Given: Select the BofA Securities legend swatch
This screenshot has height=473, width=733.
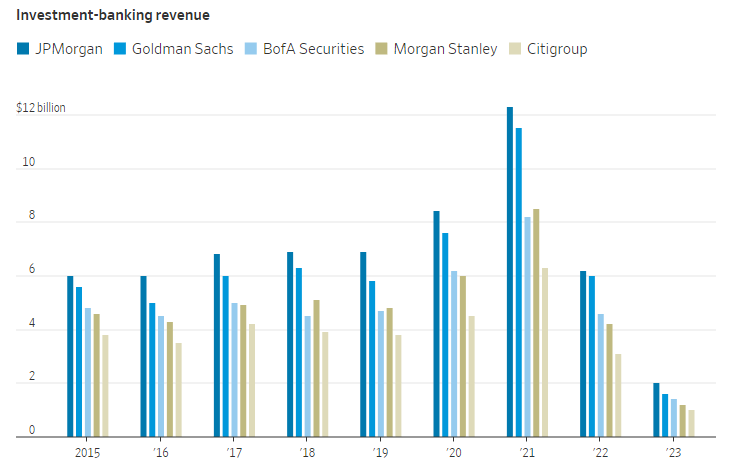Looking at the screenshot, I should (x=250, y=49).
